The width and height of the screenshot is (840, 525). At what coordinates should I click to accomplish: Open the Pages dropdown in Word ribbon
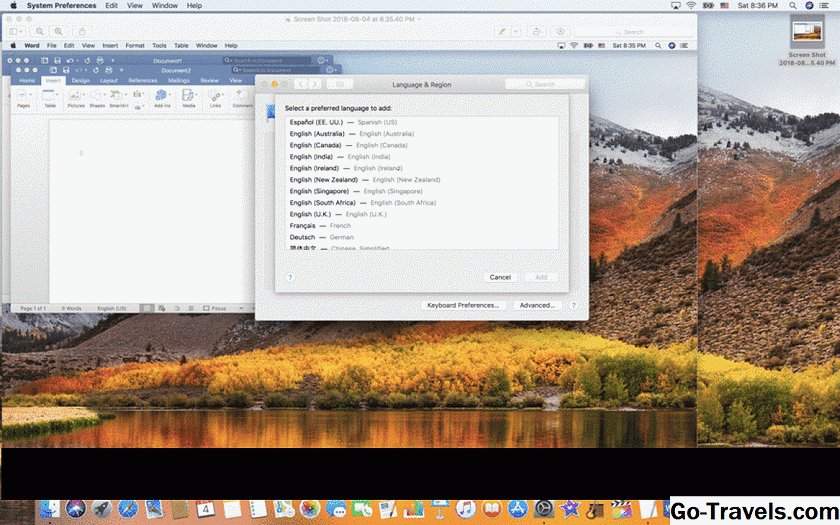click(x=23, y=96)
